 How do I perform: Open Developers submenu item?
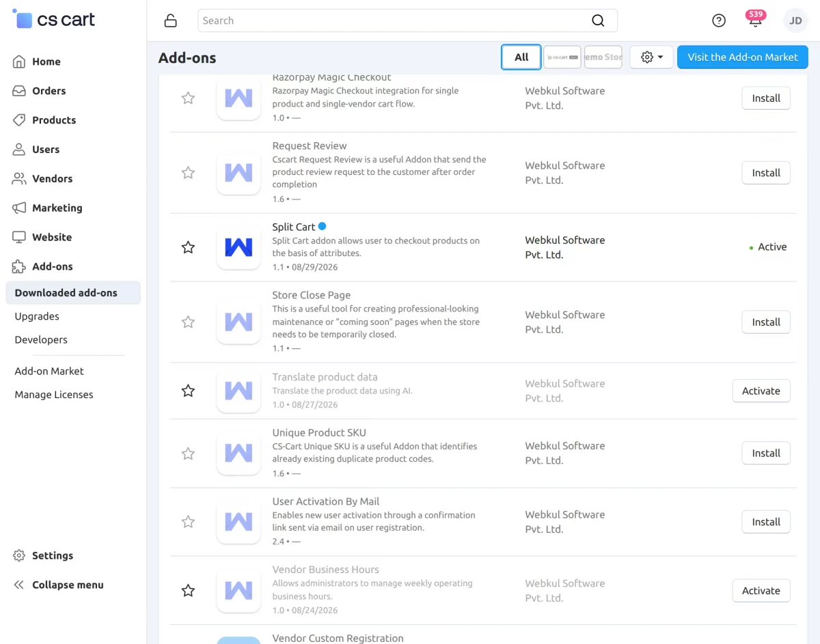[41, 339]
